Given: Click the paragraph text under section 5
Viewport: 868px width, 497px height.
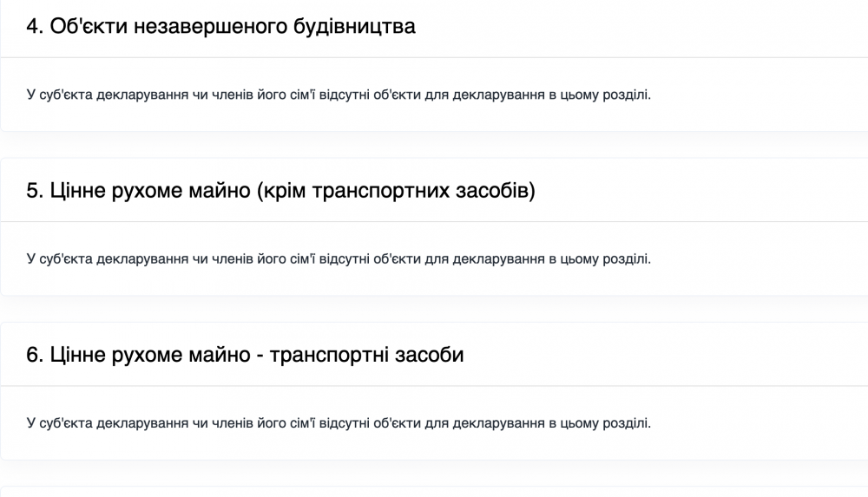Looking at the screenshot, I should click(339, 258).
